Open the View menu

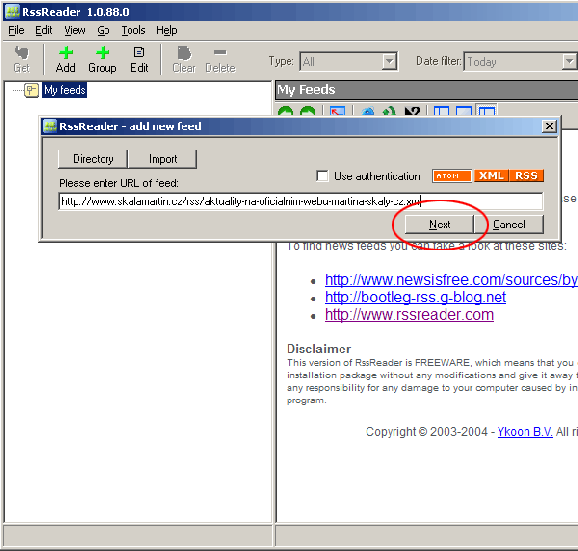click(75, 30)
